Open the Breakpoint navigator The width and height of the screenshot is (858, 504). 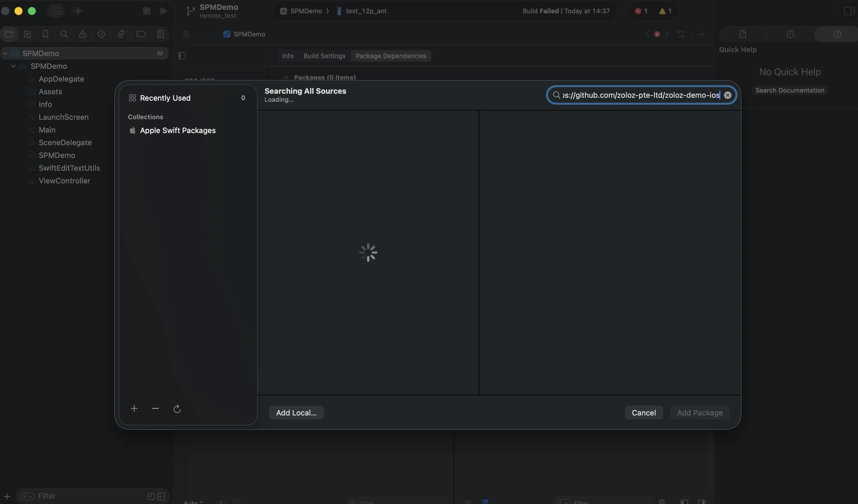(x=141, y=34)
